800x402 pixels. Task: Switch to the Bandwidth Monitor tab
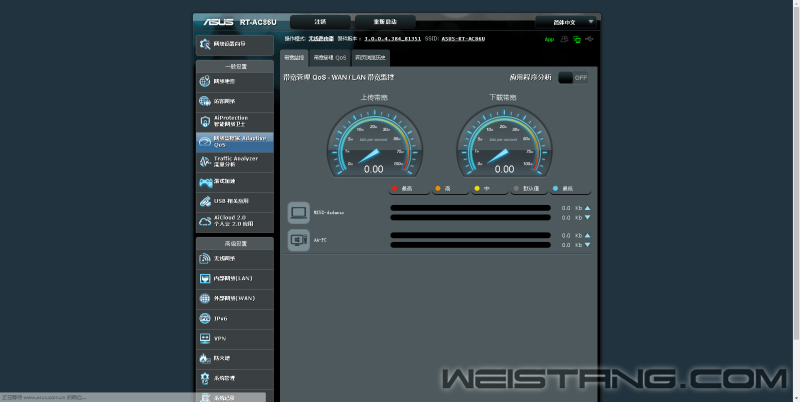coord(294,58)
